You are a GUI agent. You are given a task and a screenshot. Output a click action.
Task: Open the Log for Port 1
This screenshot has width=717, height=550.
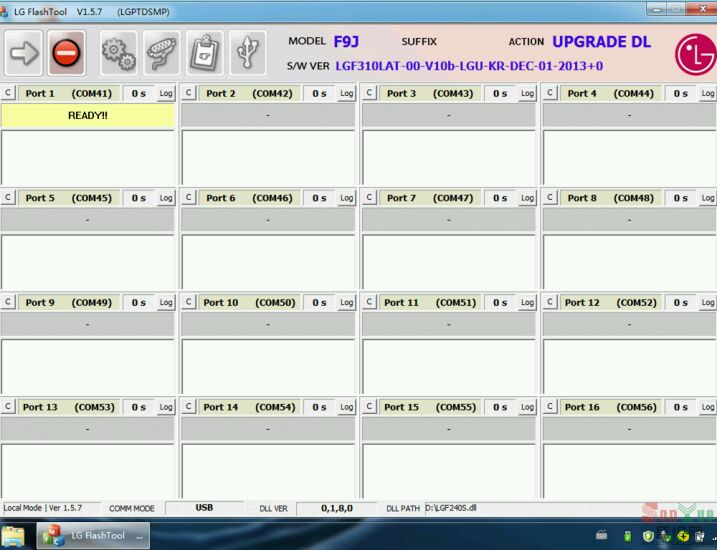point(166,93)
